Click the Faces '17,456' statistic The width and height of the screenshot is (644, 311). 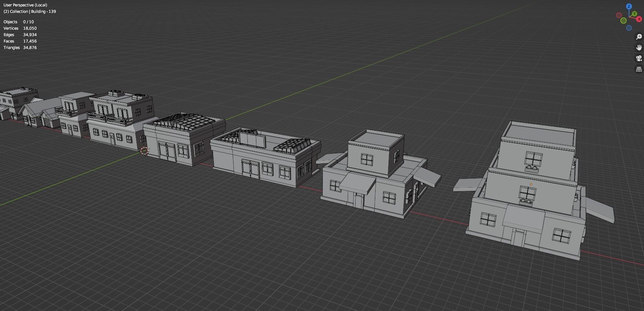(30, 41)
